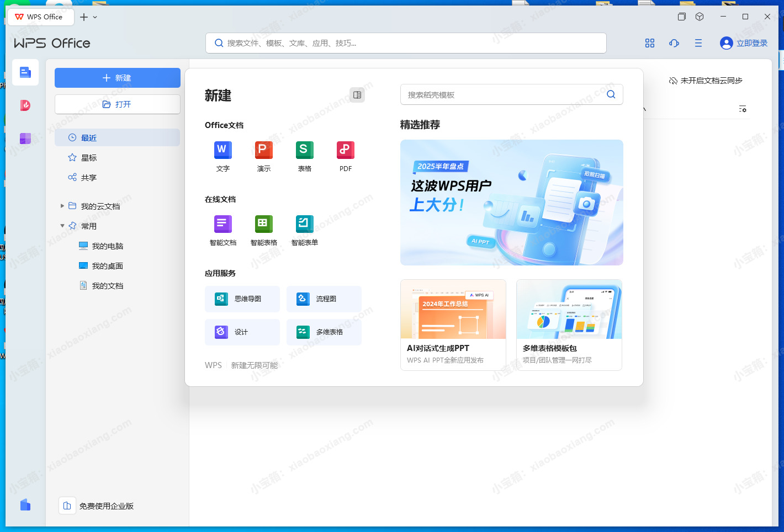Launch the 思维导图 mind map service
Screen dimensions: 784x532
tap(242, 299)
